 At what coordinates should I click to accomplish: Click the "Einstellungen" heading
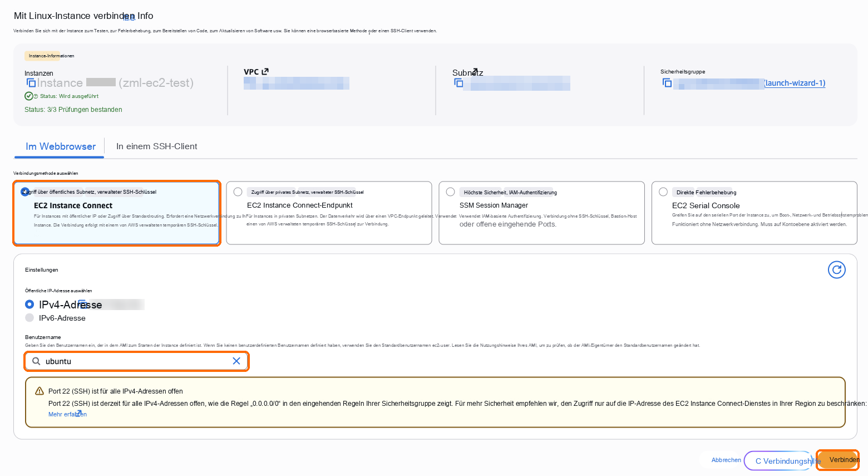[42, 270]
